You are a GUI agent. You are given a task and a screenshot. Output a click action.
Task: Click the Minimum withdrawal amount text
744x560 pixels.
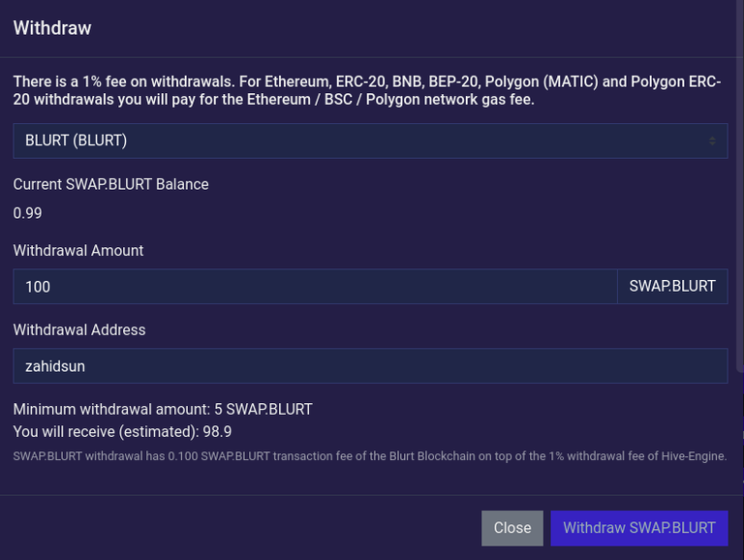click(163, 409)
